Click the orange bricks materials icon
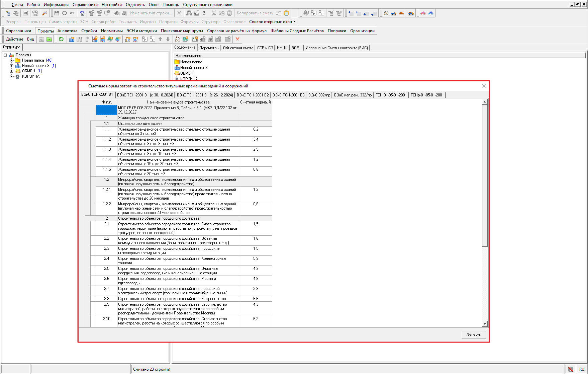This screenshot has width=588, height=374. (401, 13)
